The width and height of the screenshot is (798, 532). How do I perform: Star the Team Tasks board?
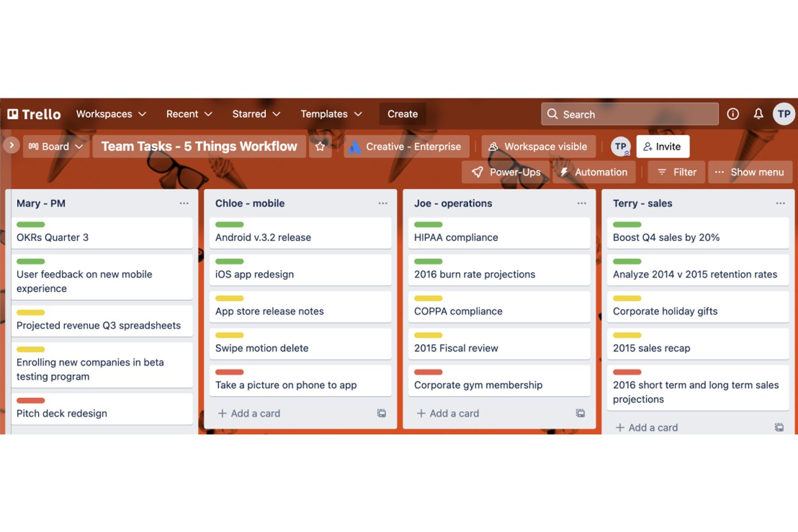(320, 147)
